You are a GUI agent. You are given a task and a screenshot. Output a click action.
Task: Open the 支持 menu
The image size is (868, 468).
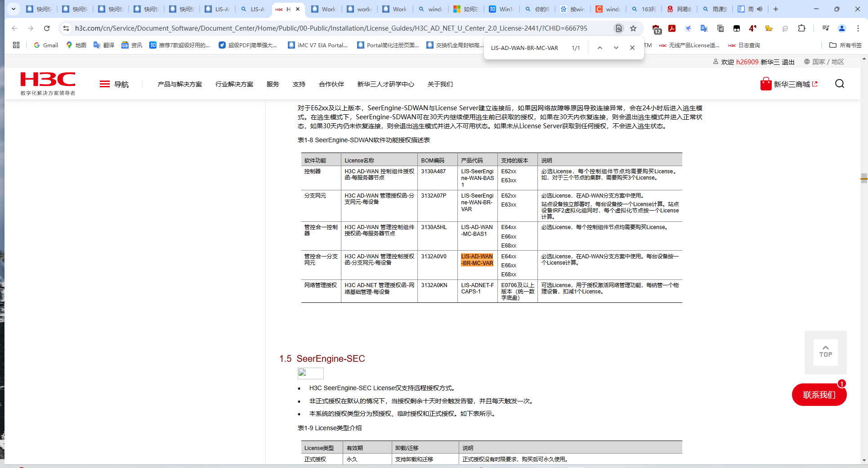(x=299, y=84)
